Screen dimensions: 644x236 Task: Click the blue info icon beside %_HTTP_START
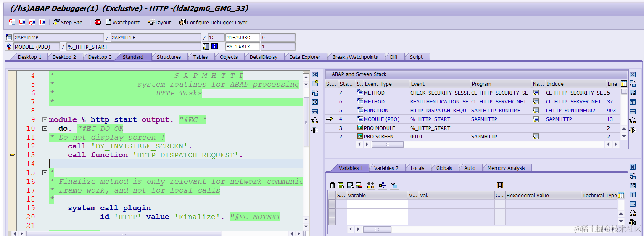click(x=214, y=47)
